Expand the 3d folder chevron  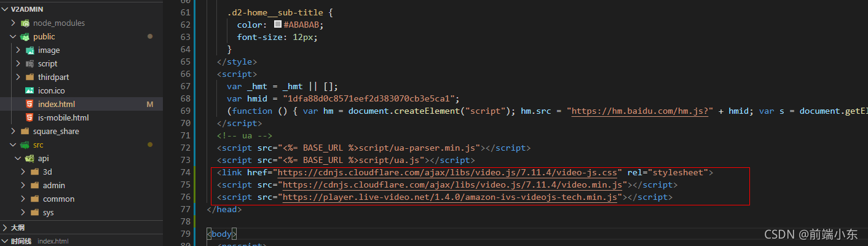[23, 172]
